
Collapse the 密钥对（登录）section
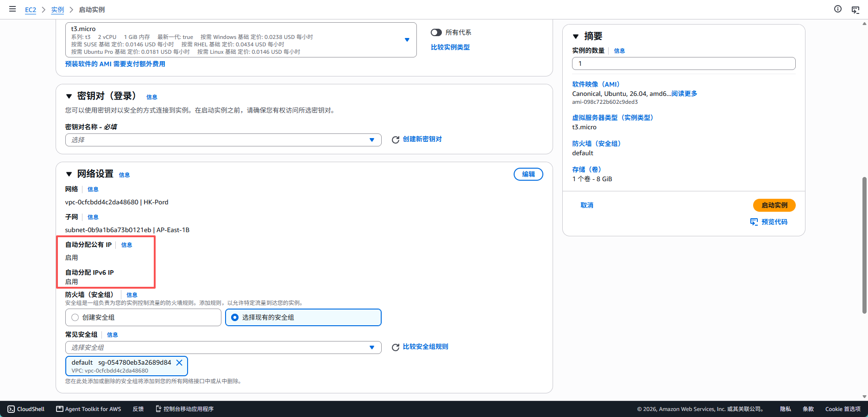69,96
